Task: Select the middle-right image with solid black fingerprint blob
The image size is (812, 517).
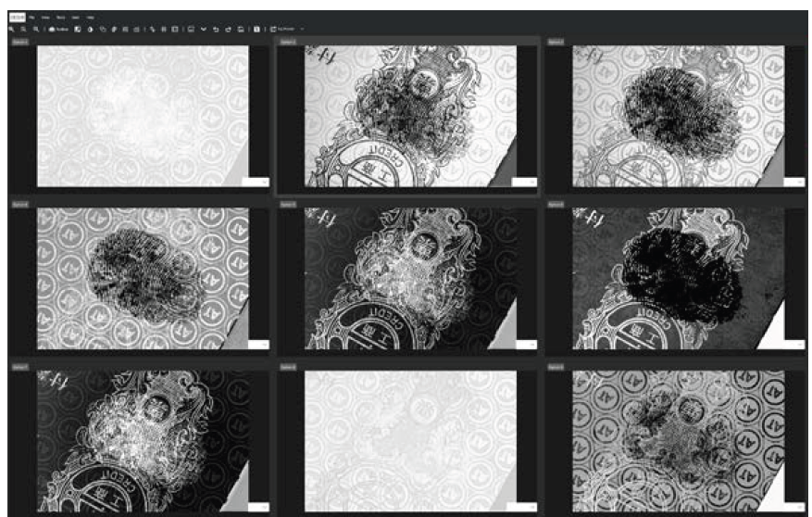Action: tap(679, 279)
